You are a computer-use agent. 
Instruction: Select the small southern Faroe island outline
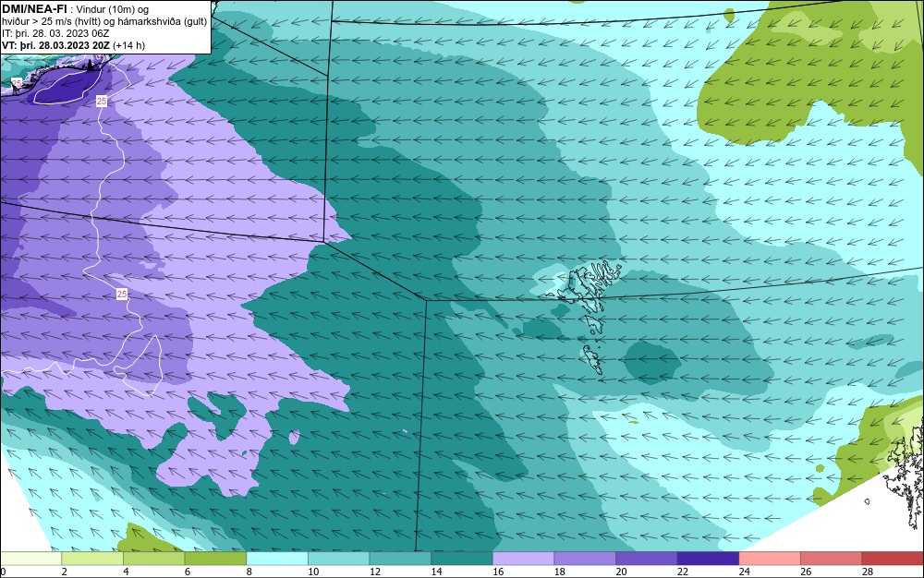click(x=593, y=359)
